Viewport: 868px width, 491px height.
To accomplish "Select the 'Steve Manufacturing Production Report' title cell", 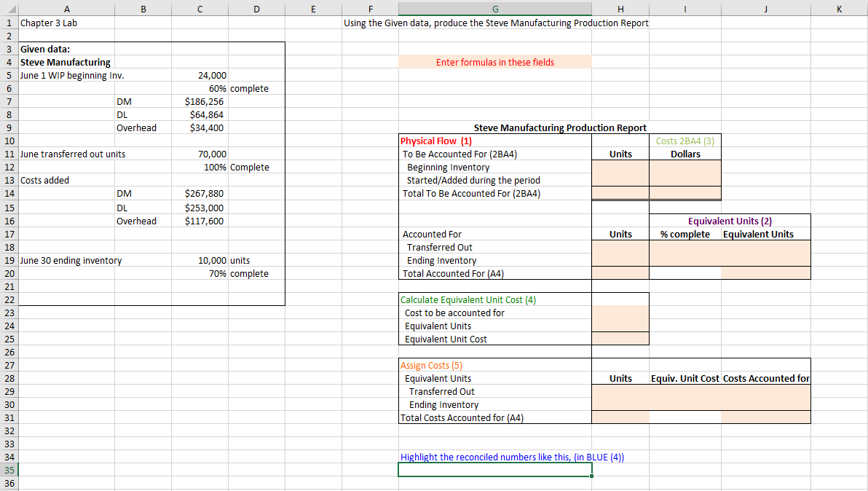I will (x=560, y=127).
